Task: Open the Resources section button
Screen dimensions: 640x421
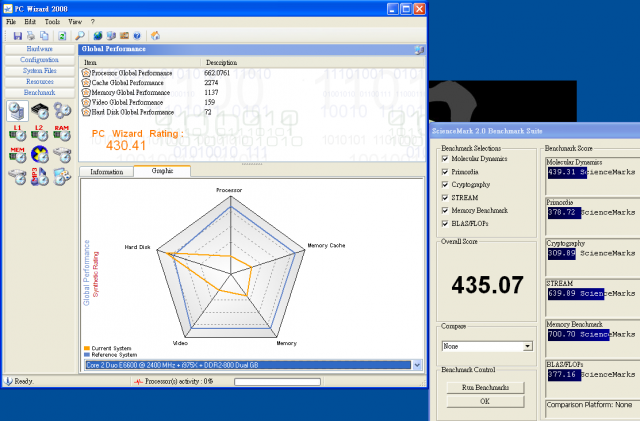Action: 40,82
